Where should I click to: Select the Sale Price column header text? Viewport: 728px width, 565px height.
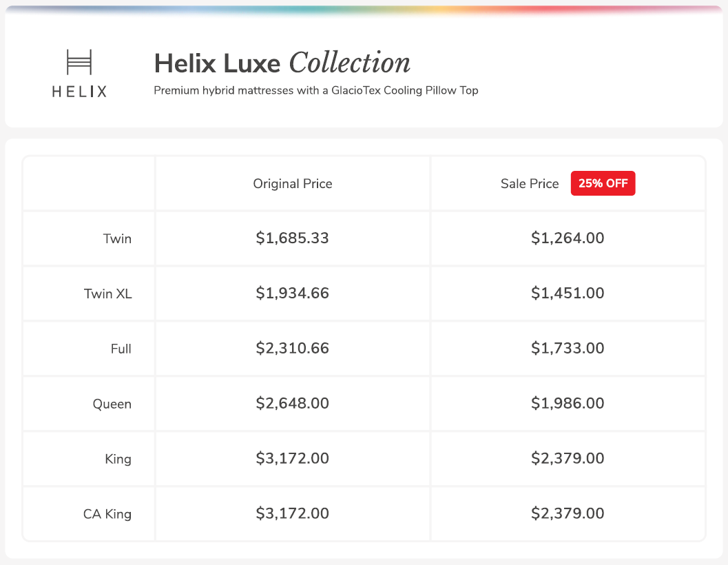(530, 184)
